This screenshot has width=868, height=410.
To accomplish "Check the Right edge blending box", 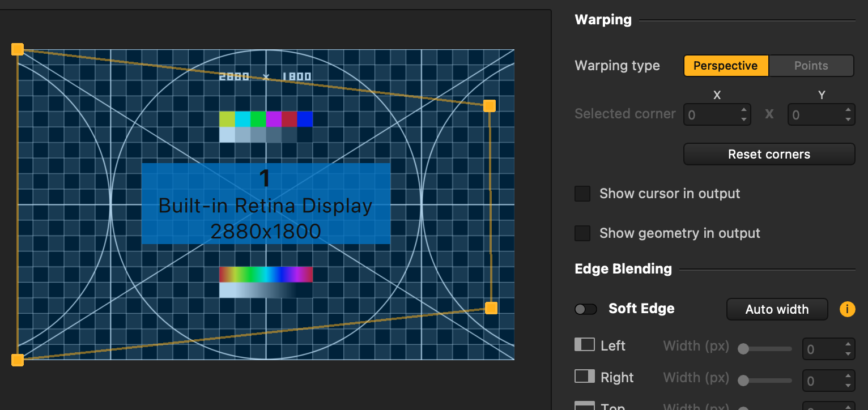I will point(584,377).
